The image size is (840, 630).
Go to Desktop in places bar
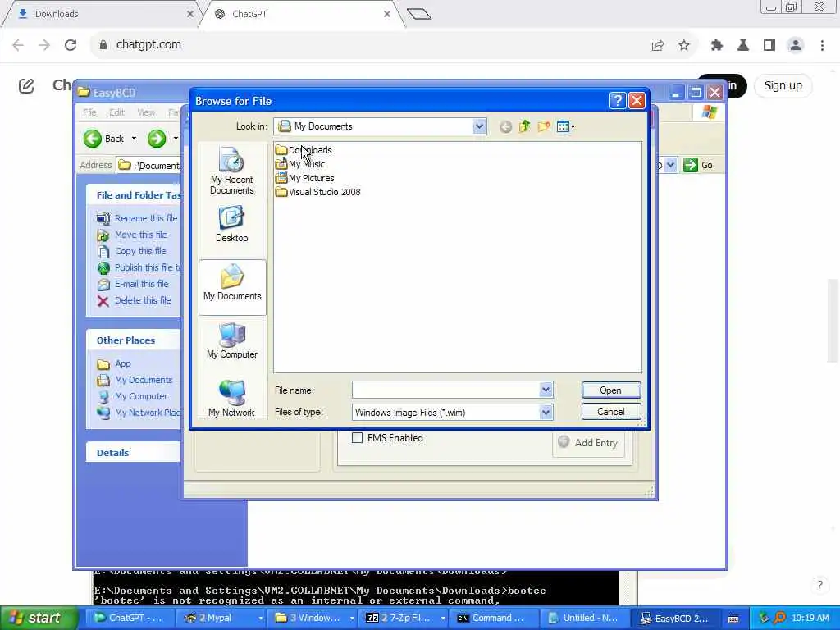coord(232,225)
